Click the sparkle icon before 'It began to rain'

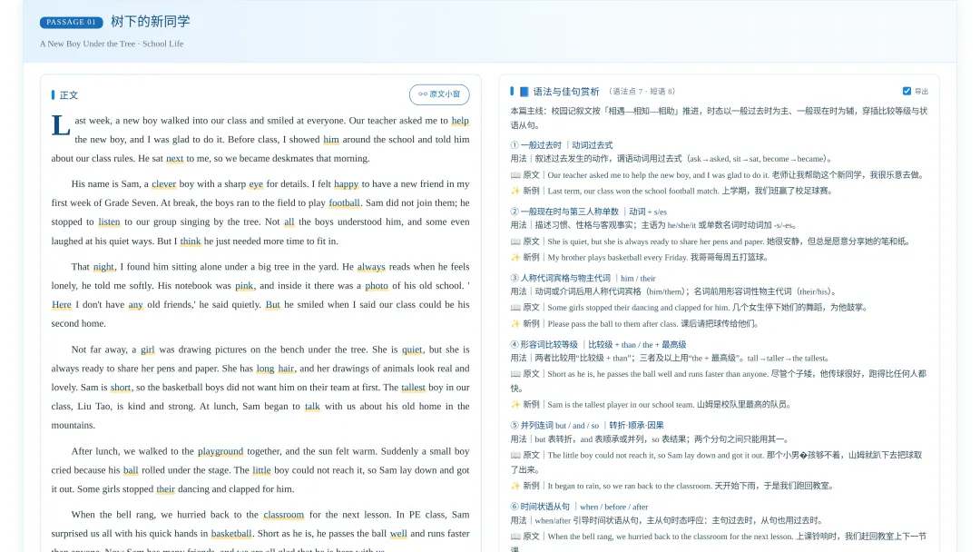click(x=515, y=486)
